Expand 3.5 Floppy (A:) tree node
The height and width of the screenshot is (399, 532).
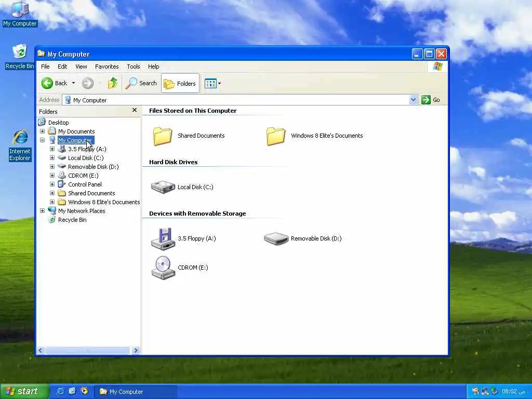[52, 149]
